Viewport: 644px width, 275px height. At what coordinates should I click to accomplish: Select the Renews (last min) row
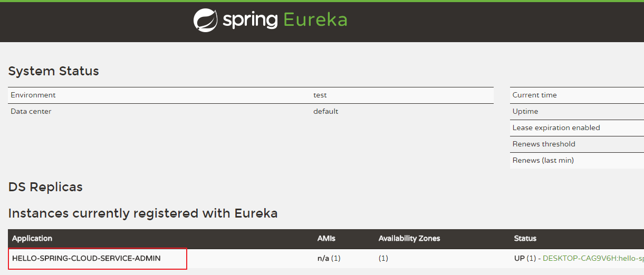pos(577,161)
